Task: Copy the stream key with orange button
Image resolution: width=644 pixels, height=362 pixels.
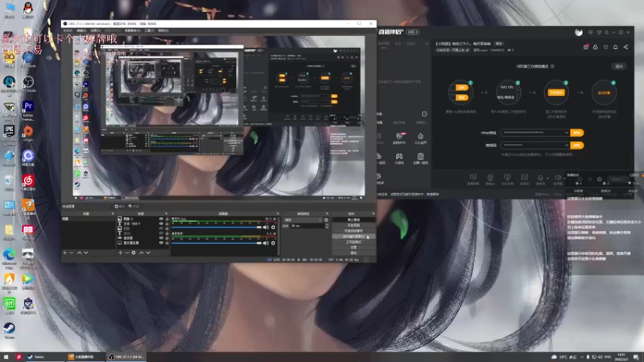Action: pyautogui.click(x=576, y=146)
